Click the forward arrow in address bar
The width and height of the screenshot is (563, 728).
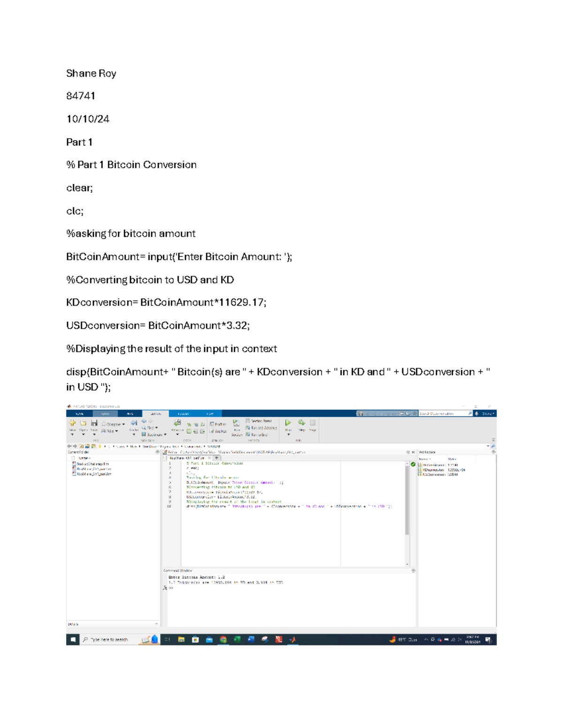[x=75, y=446]
